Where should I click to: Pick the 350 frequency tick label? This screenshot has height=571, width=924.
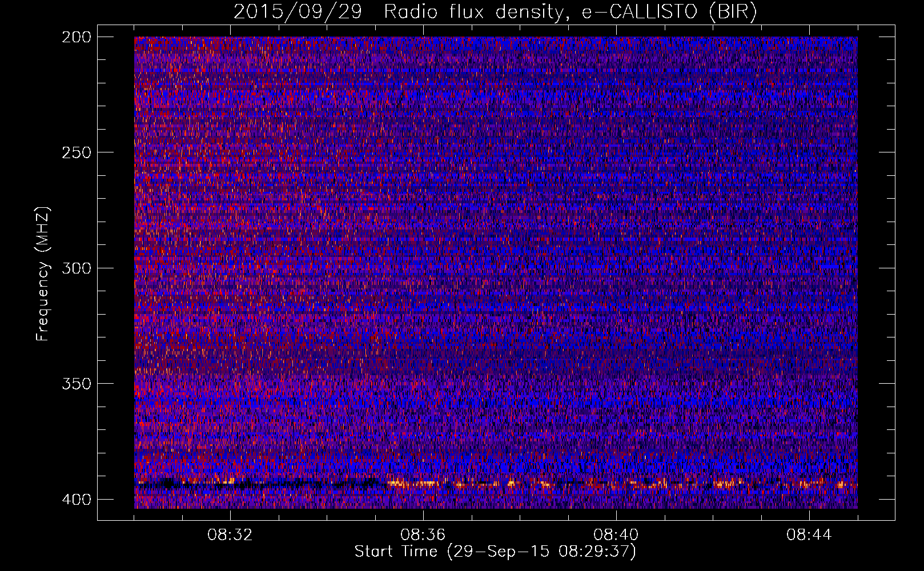[x=76, y=383]
